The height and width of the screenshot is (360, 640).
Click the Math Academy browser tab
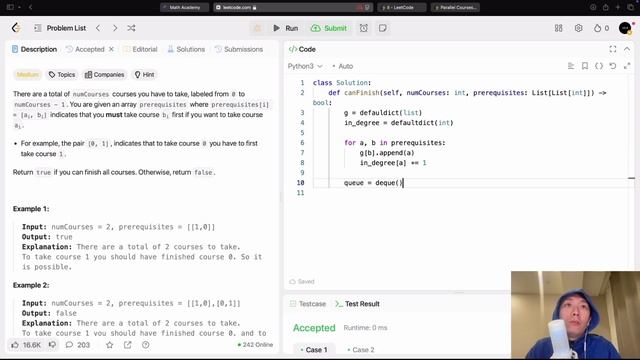point(184,7)
